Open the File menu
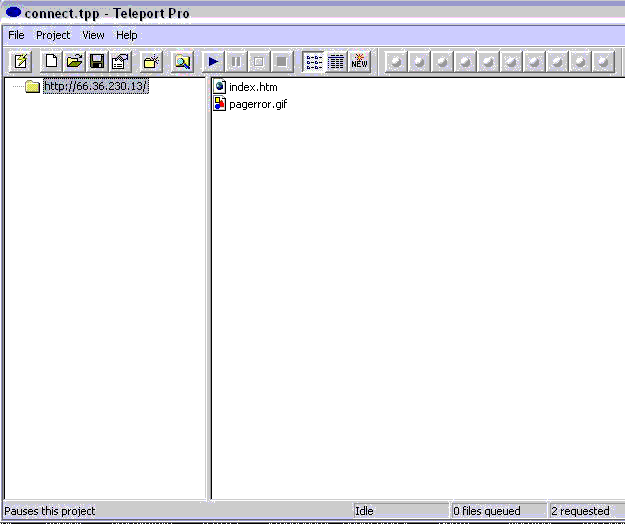The width and height of the screenshot is (625, 524). (16, 35)
